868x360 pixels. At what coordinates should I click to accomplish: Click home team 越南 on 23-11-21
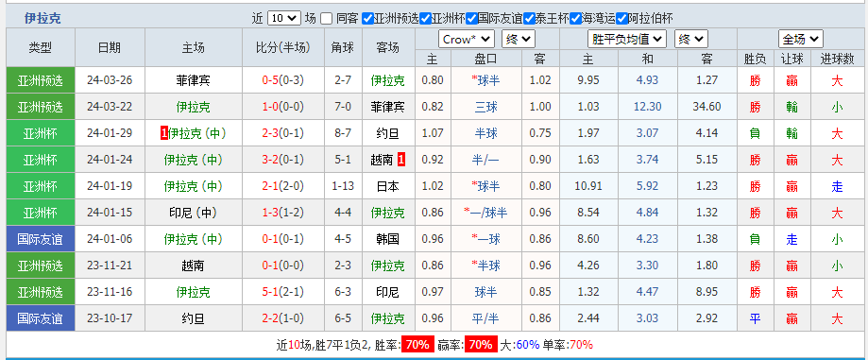194,266
